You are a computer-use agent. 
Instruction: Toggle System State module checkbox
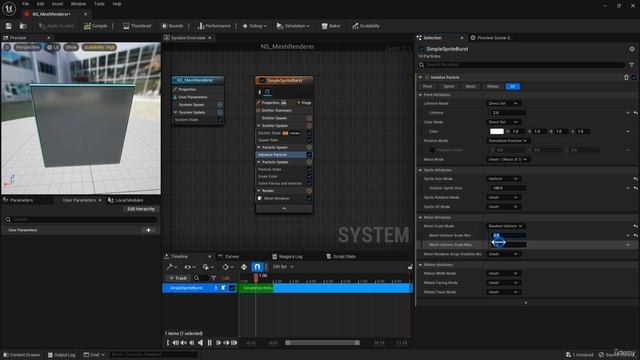tap(220, 120)
